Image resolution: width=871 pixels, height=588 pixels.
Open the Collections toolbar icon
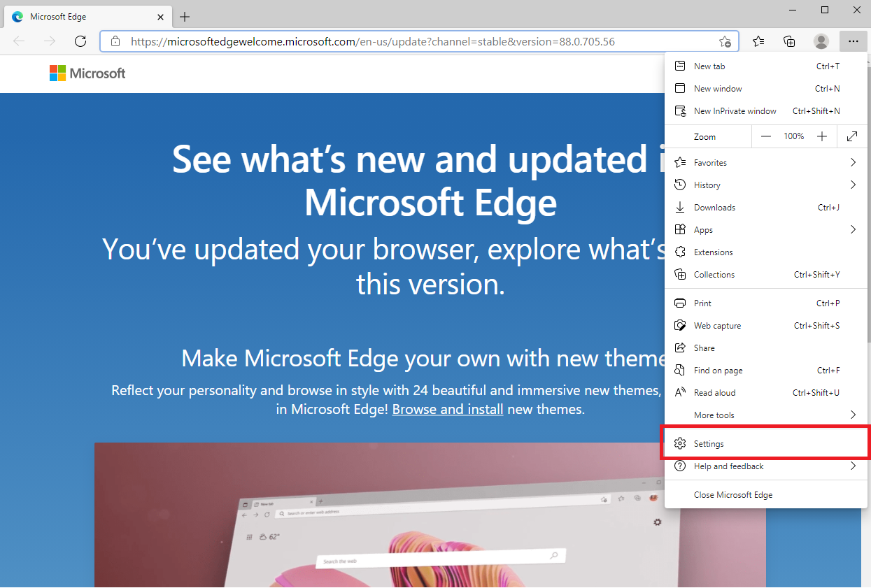(789, 41)
